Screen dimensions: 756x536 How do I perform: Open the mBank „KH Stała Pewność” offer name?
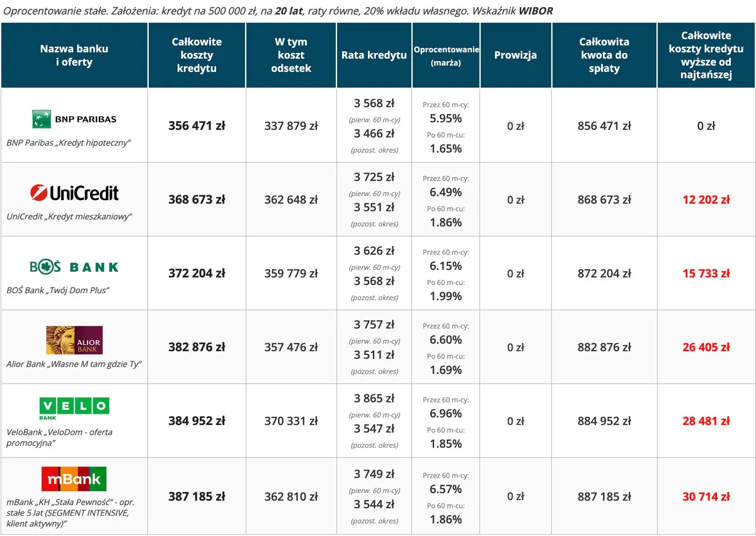point(71,513)
